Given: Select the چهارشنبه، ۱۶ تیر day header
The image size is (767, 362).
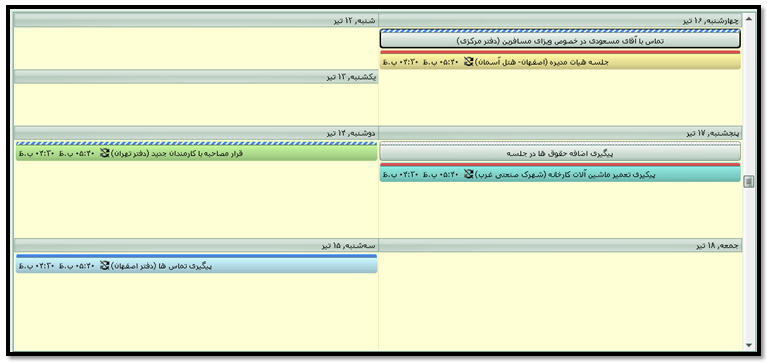Looking at the screenshot, I should click(x=561, y=21).
